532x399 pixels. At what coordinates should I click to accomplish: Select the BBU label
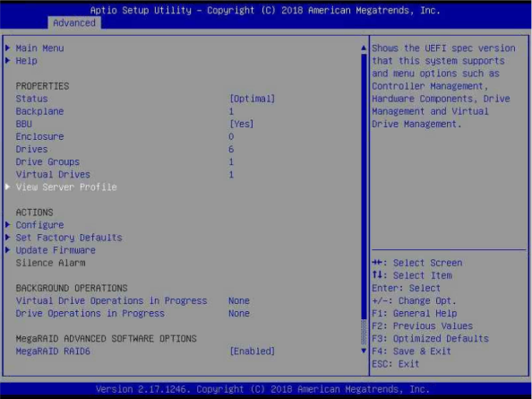pos(24,124)
